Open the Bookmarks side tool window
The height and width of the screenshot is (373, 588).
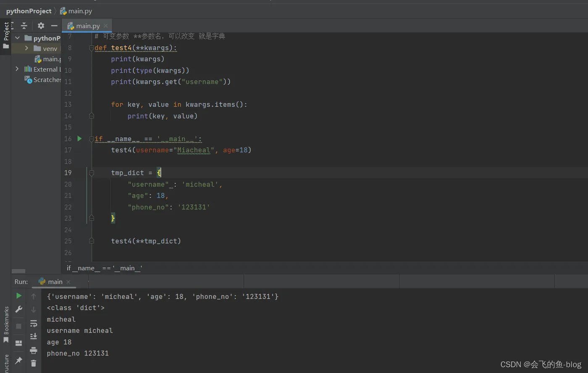tap(6, 324)
